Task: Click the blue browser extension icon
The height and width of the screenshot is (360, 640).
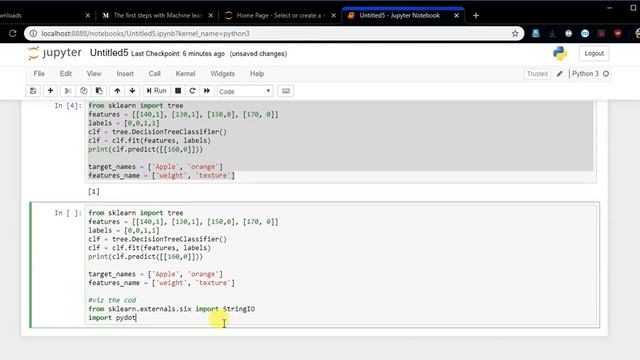Action: point(536,33)
